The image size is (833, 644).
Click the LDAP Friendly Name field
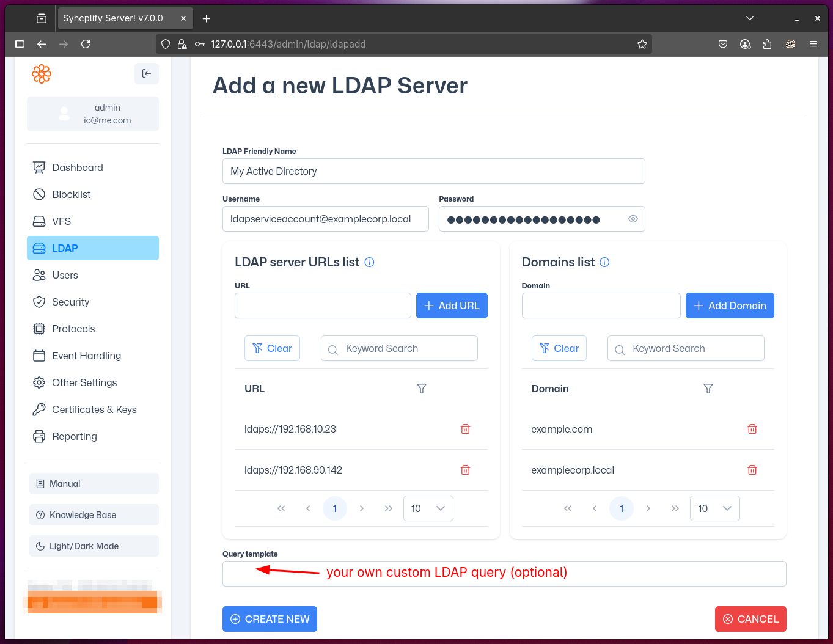[434, 171]
